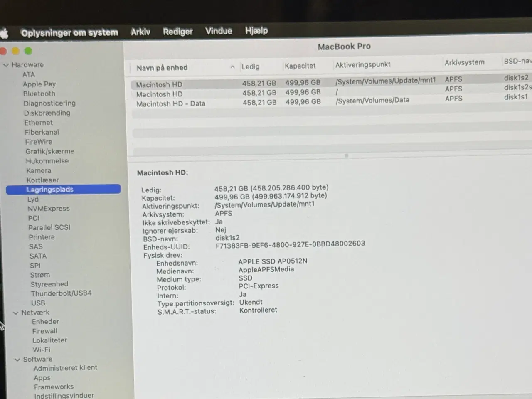Open the Hjælp menu

point(256,31)
